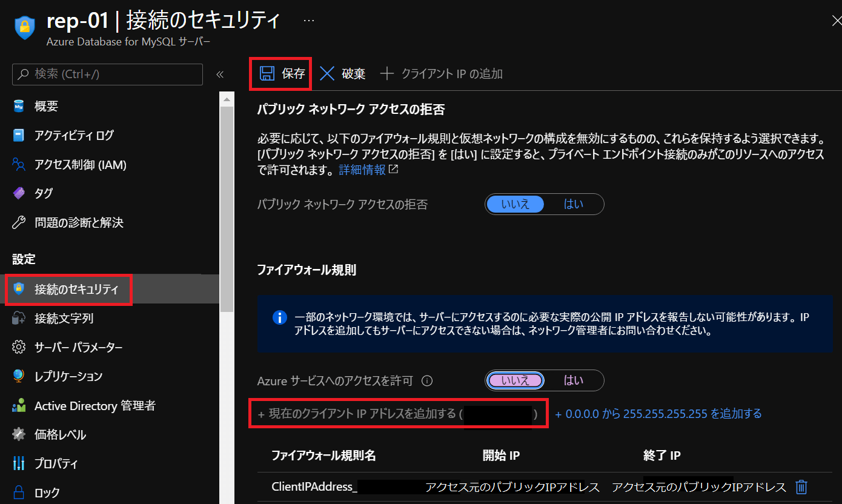The image size is (842, 504).
Task: Click the アクセス制御 (IAM) people icon
Action: [x=19, y=164]
